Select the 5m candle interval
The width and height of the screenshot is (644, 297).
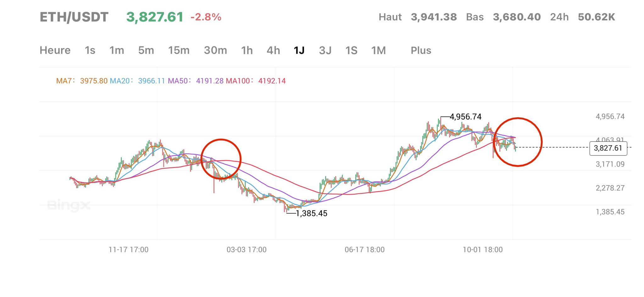click(146, 50)
